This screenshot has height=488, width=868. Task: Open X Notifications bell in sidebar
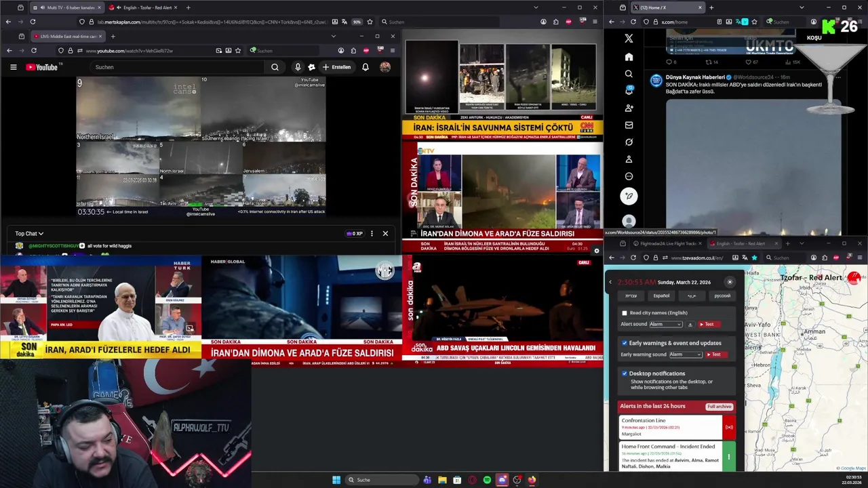[629, 91]
